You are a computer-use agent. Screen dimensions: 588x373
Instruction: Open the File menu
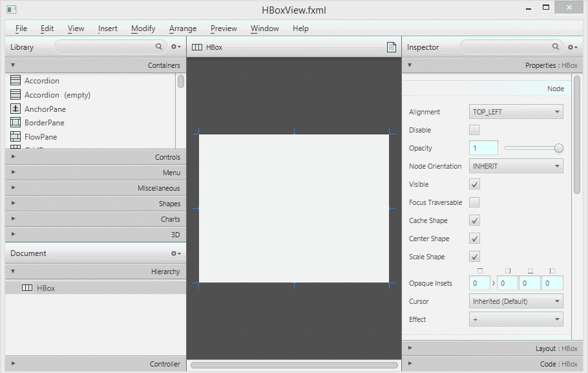click(21, 28)
